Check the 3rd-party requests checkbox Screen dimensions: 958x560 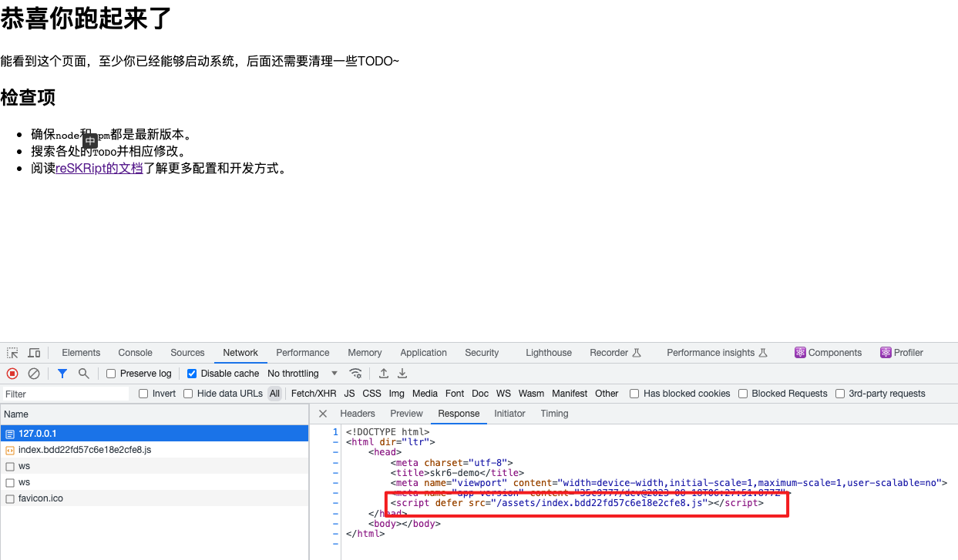pos(840,394)
